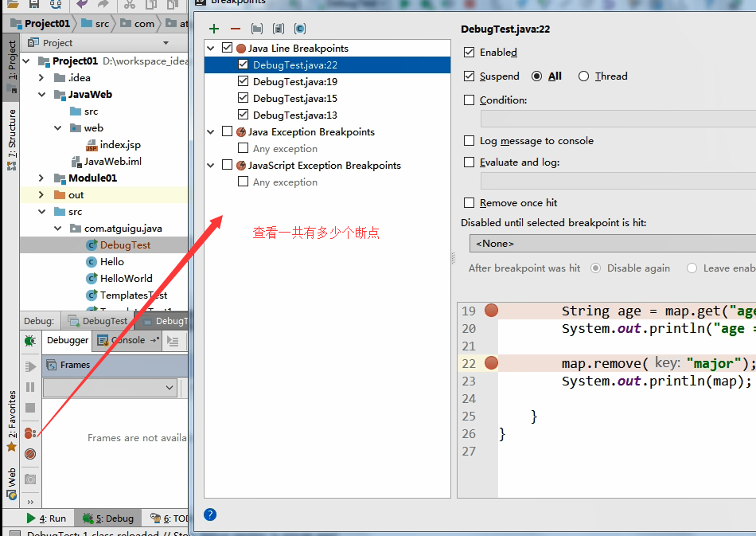The width and height of the screenshot is (756, 536).
Task: Toggle the Suspend checkbox
Action: (x=470, y=76)
